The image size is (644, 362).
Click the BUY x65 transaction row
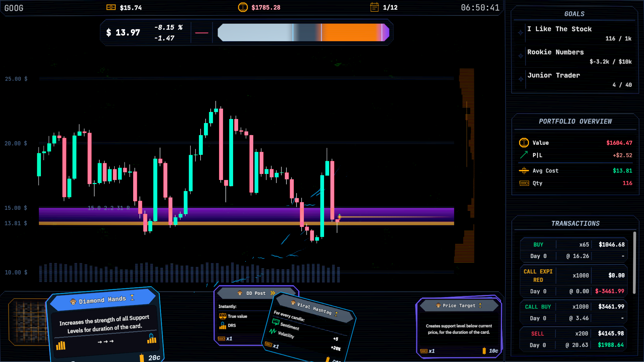coord(574,250)
